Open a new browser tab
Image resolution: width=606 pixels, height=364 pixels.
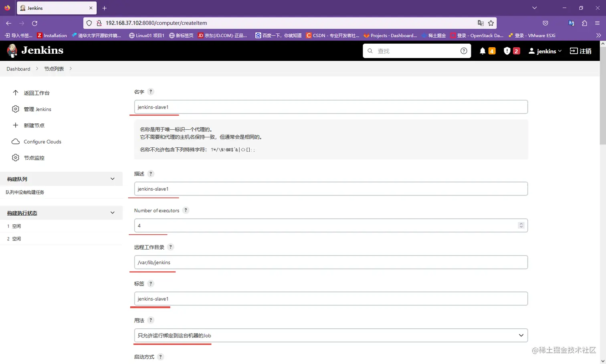[x=104, y=8]
